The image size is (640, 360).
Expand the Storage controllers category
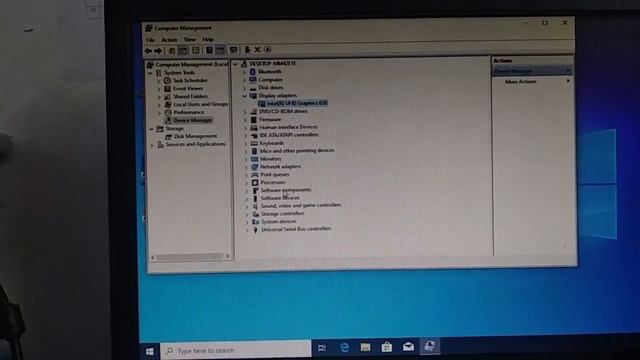(x=247, y=214)
